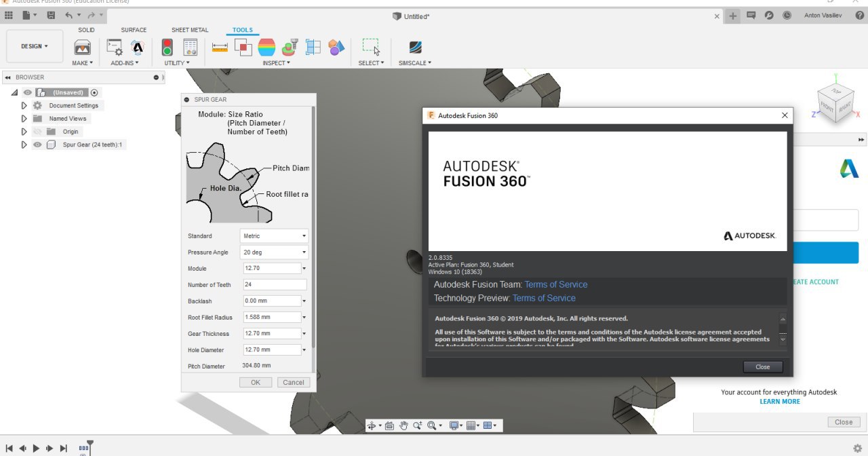Click the Select window selection icon
Viewport: 868px width, 456px height.
(x=371, y=47)
